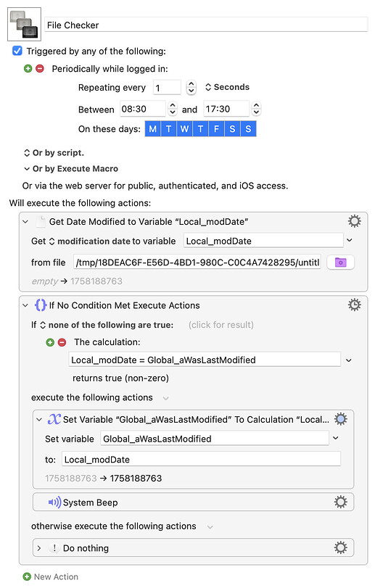Expand the Do nothing action
This screenshot has width=375, height=588.
tap(39, 548)
